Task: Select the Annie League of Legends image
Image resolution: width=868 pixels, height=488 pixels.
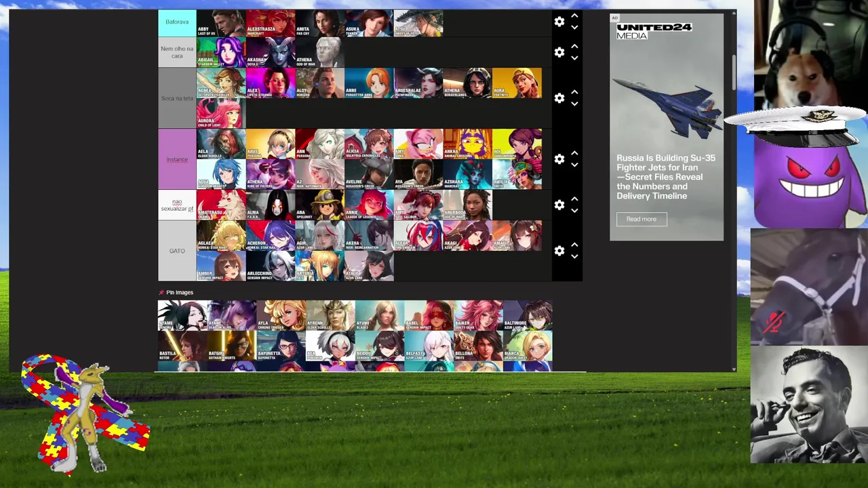Action: (369, 205)
